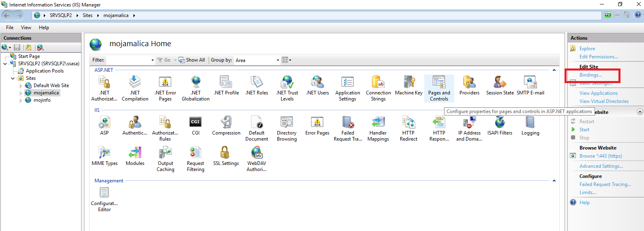
Task: Open the .NET Authorization Rules feature
Action: [104, 88]
